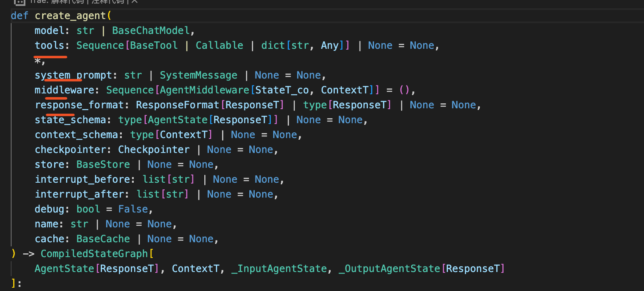Click ContextT on the context_schema line
This screenshot has width=644, height=291.
(x=184, y=135)
